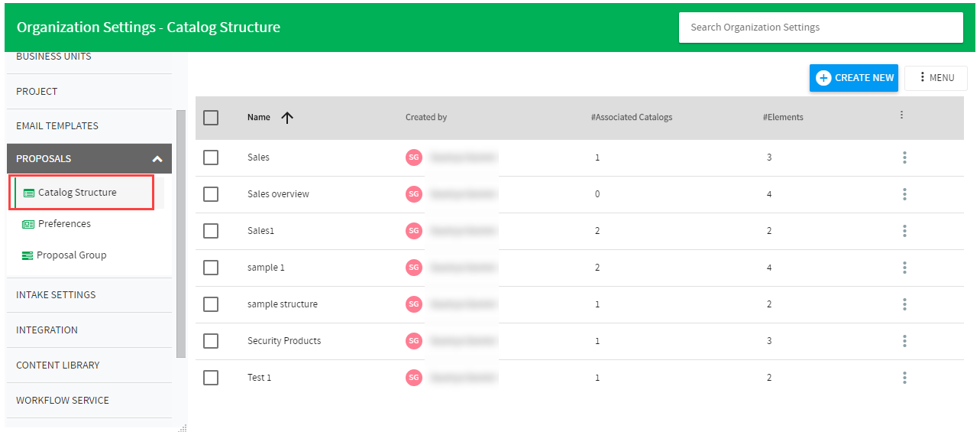980x432 pixels.
Task: Click the Name column sort arrow
Action: tap(287, 118)
